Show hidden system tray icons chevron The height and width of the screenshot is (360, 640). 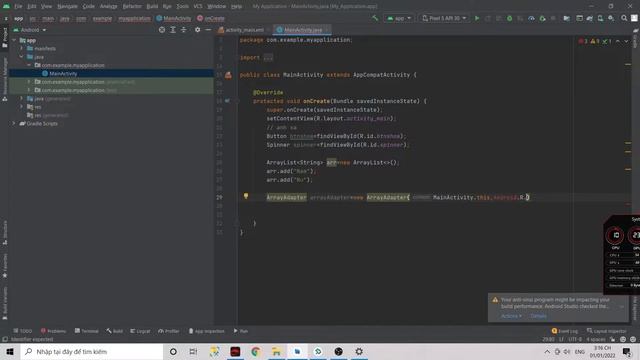coord(547,351)
